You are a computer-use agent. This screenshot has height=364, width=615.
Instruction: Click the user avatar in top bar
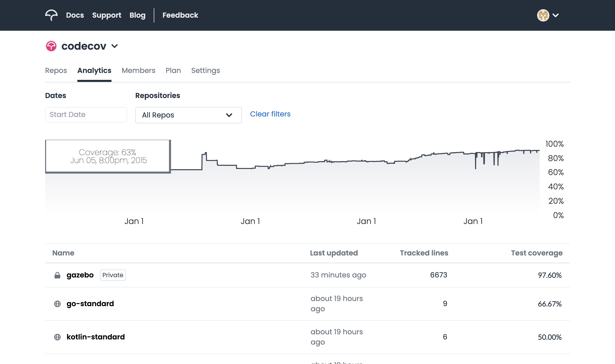[x=543, y=15]
